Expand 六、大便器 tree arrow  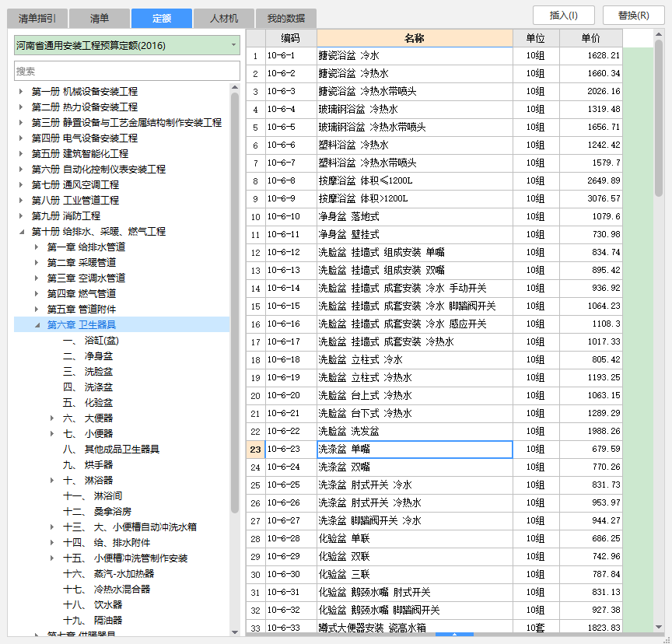tap(52, 418)
